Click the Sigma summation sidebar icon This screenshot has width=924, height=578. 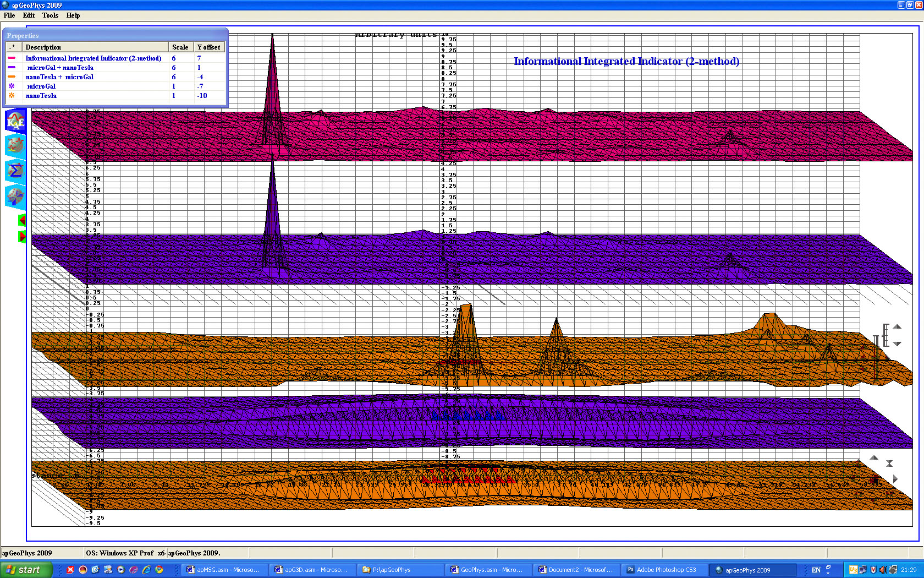[15, 170]
